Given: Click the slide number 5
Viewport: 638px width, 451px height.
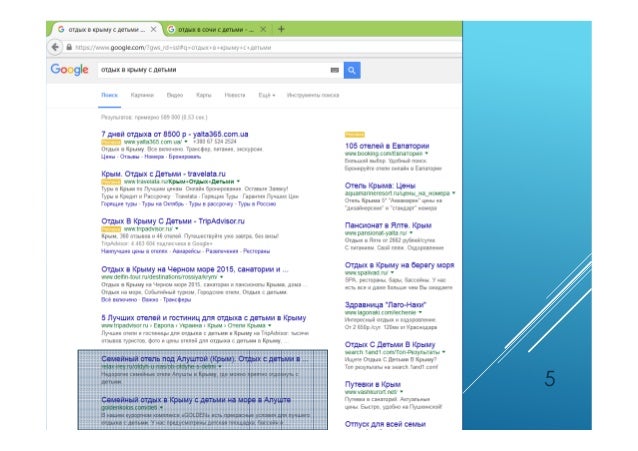Looking at the screenshot, I should click(550, 379).
